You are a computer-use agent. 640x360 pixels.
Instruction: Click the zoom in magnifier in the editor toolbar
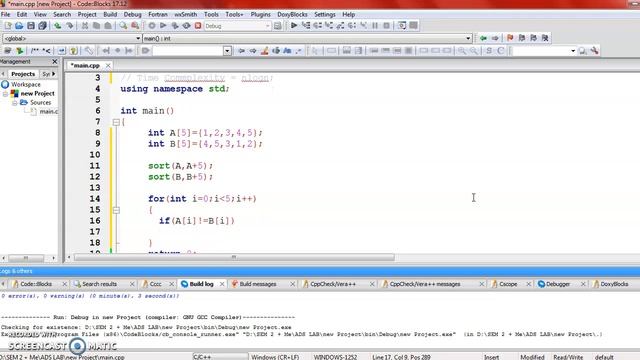coord(462,51)
